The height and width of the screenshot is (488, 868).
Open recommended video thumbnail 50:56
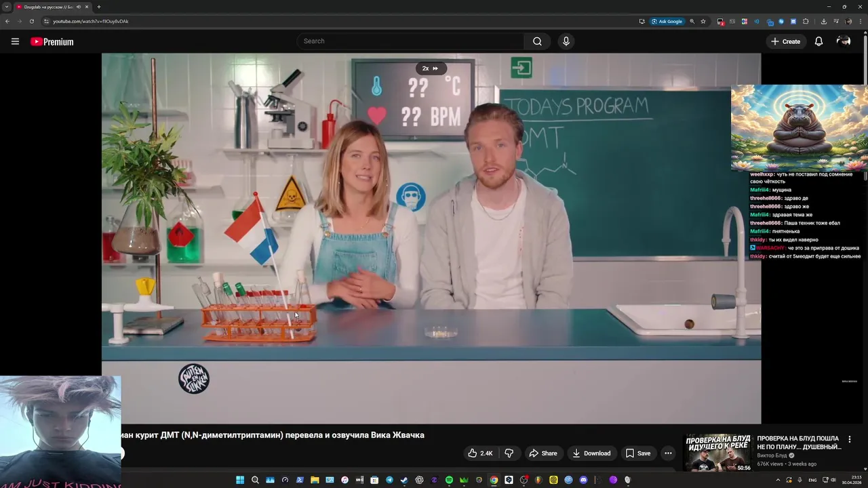click(x=717, y=452)
